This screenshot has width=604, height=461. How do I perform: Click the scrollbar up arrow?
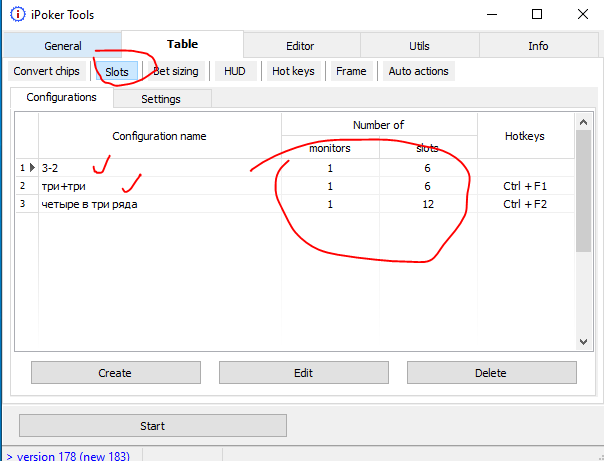point(584,122)
